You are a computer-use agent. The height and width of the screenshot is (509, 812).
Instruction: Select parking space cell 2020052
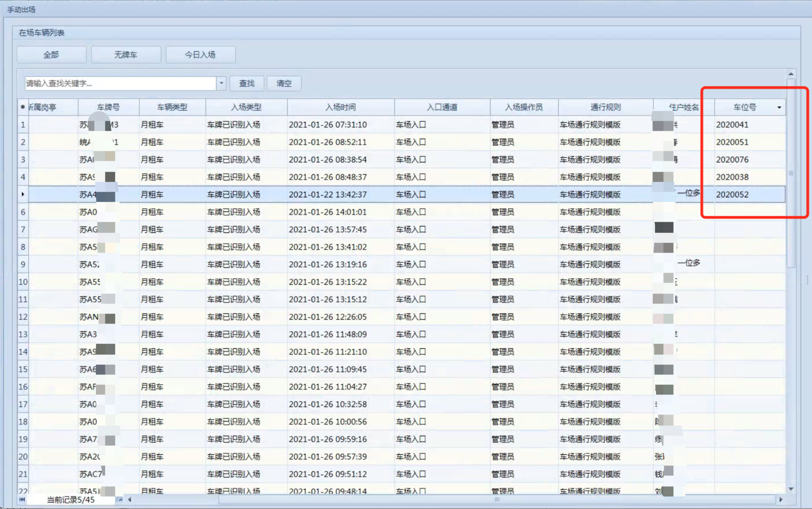[750, 195]
